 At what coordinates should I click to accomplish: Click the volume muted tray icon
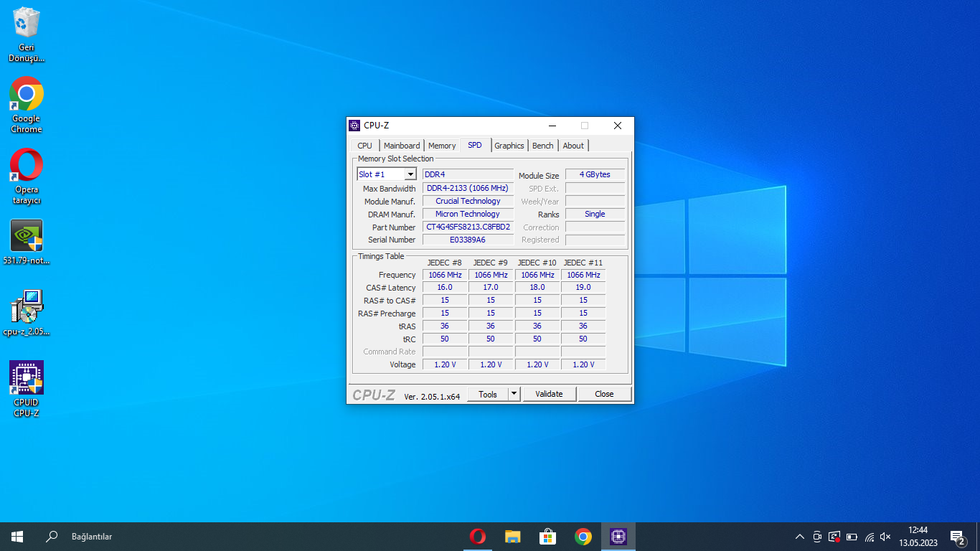coord(885,537)
